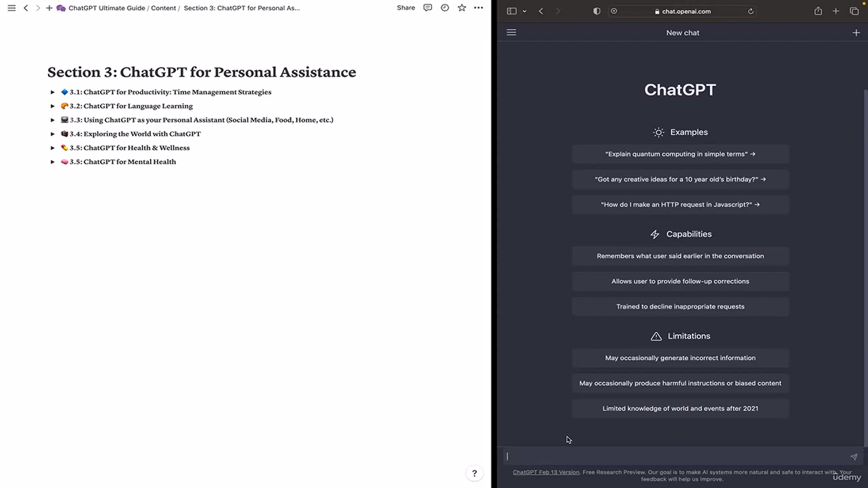This screenshot has width=868, height=488.
Task: Go back in Safari
Action: pyautogui.click(x=541, y=11)
